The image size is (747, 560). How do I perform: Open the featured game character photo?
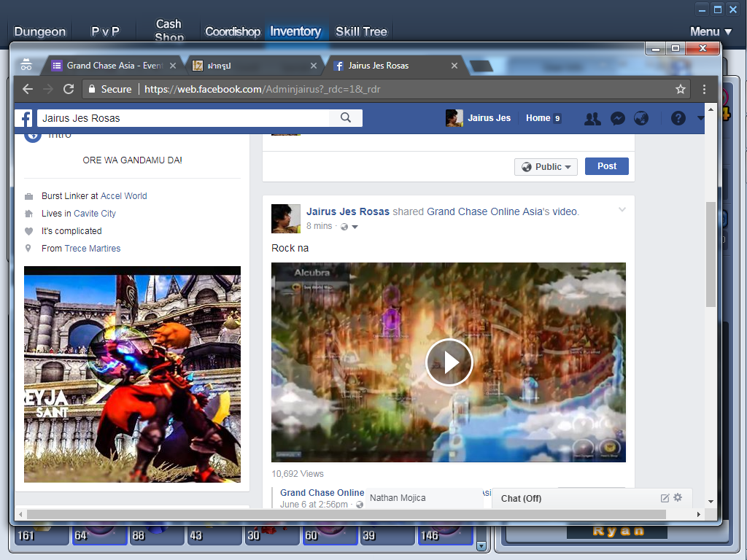[x=133, y=374]
